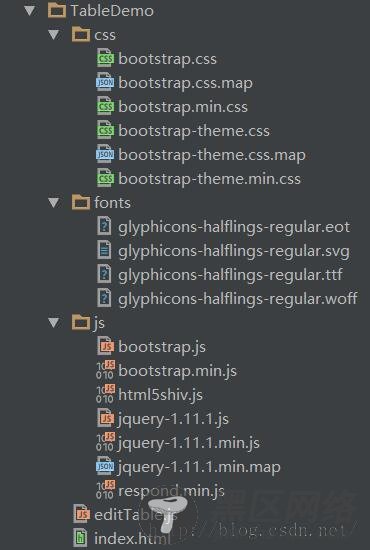This screenshot has height=550, width=370.
Task: Select file name glyphicons-halflings-regular.svg
Action: (234, 251)
